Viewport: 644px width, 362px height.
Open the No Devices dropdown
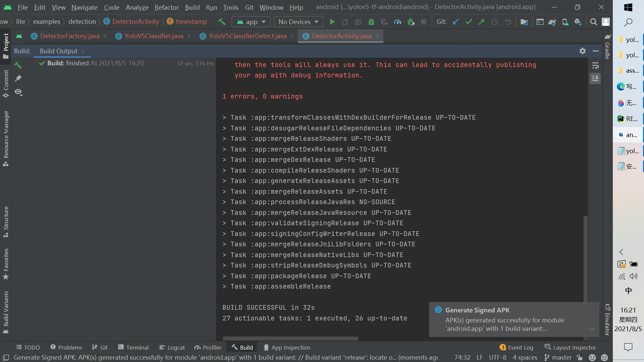point(298,22)
